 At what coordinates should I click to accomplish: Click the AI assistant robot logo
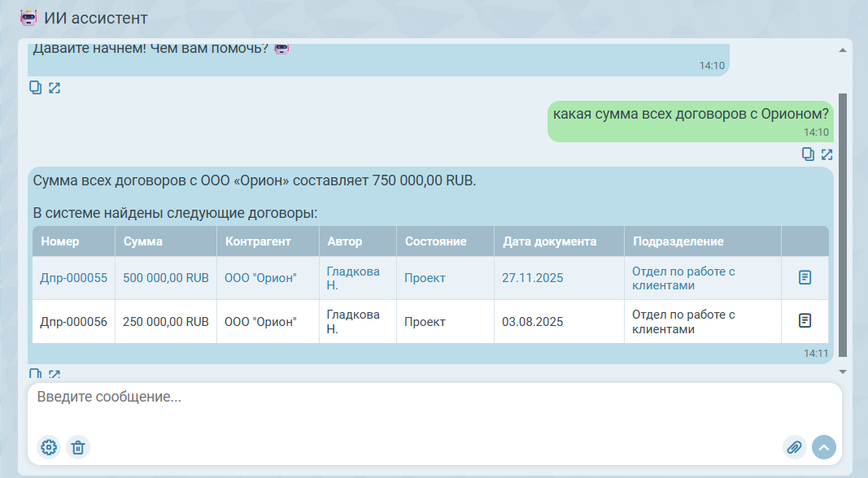pyautogui.click(x=28, y=17)
